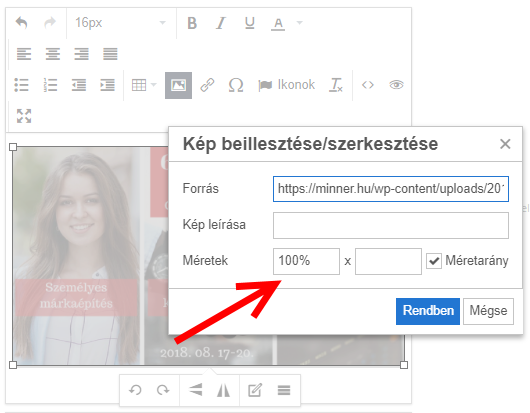This screenshot has width=530, height=413.
Task: Toggle the Méretarány checkbox
Action: click(x=434, y=261)
